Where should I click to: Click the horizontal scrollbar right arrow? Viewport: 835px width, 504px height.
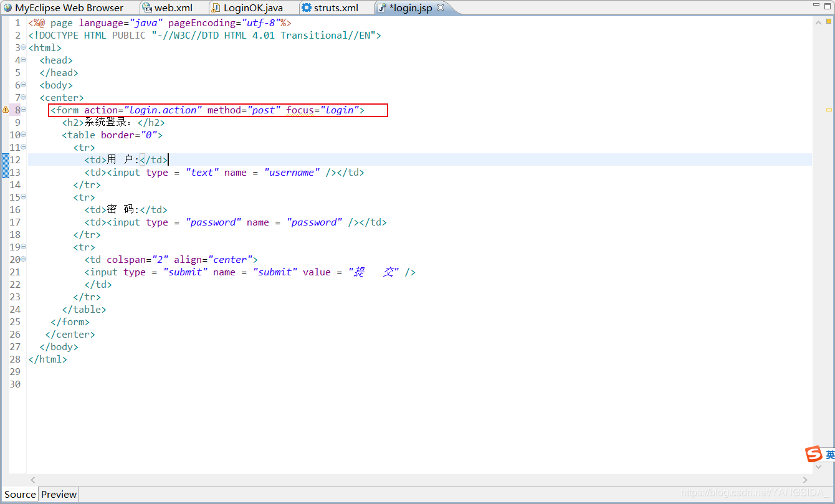[806, 480]
